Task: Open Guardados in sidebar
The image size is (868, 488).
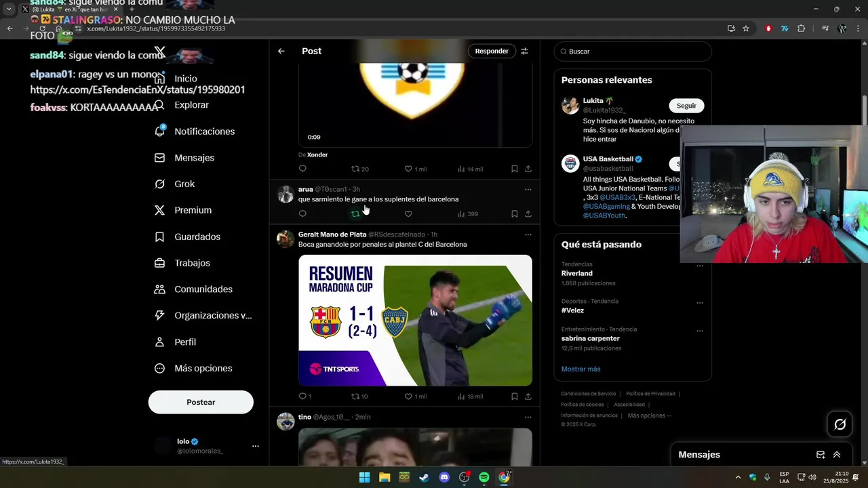Action: (187, 237)
